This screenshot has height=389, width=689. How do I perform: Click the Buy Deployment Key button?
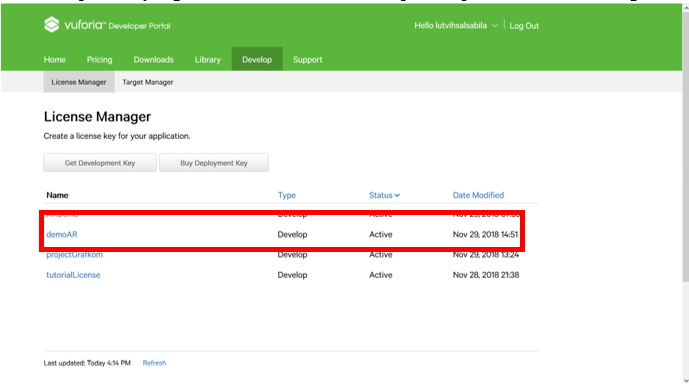tap(214, 163)
